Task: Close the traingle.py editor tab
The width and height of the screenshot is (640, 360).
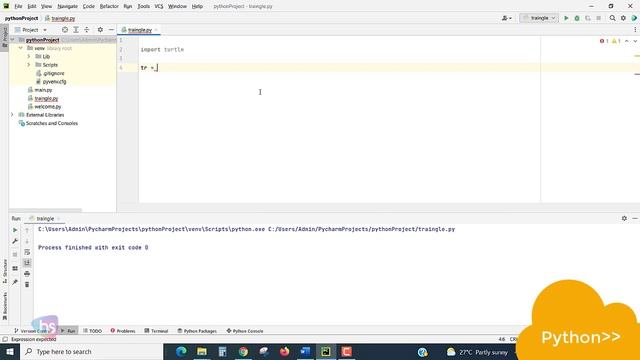Action: pyautogui.click(x=156, y=30)
